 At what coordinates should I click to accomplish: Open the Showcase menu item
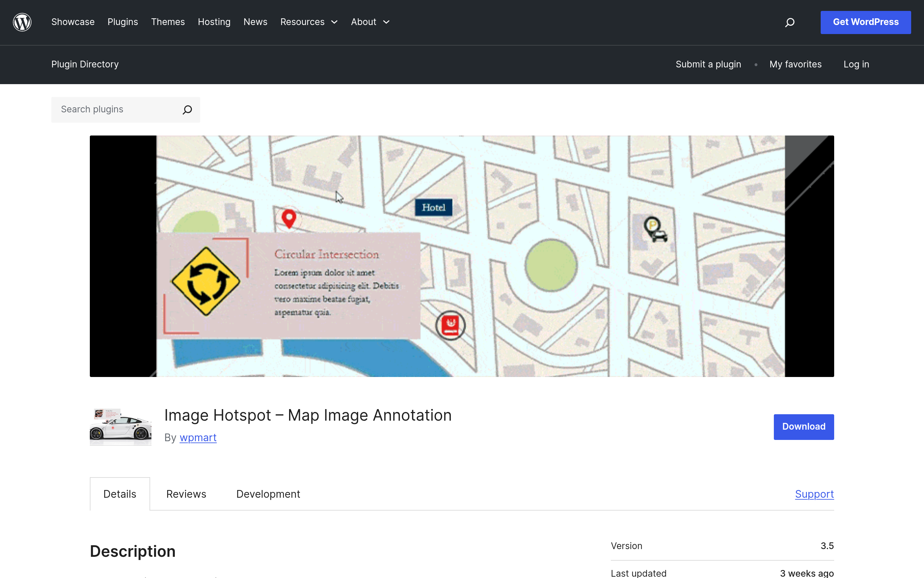(x=73, y=22)
